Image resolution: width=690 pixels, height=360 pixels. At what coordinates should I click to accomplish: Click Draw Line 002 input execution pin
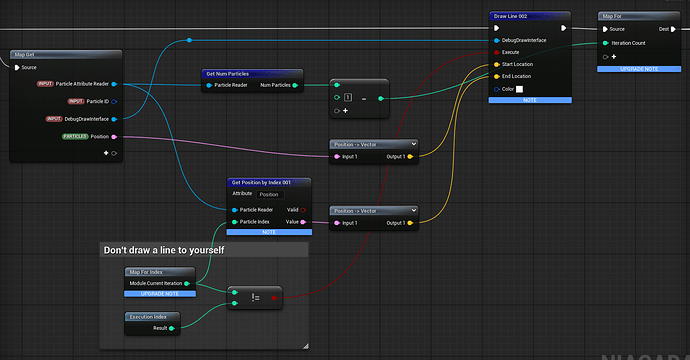pos(496,28)
